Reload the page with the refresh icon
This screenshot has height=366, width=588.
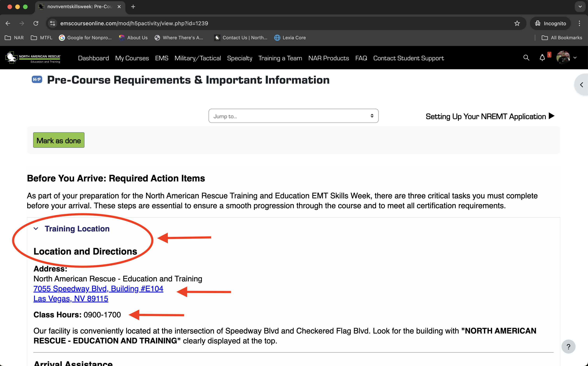point(36,23)
